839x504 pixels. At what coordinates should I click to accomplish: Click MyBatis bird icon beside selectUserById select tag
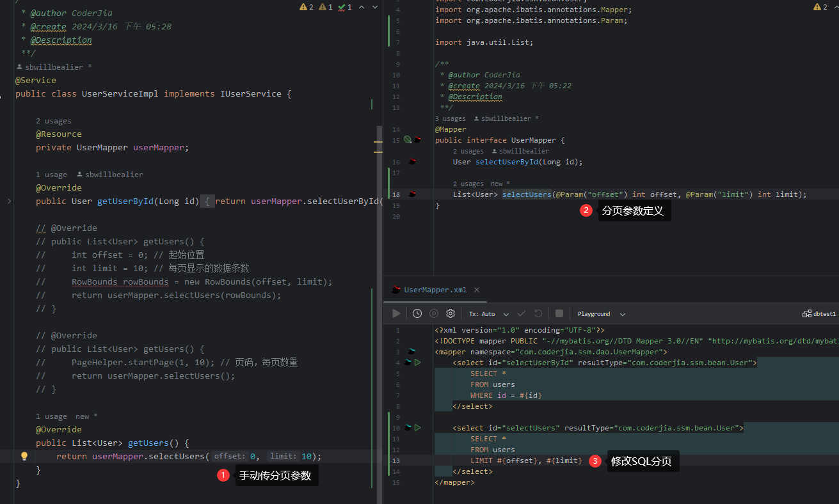408,363
